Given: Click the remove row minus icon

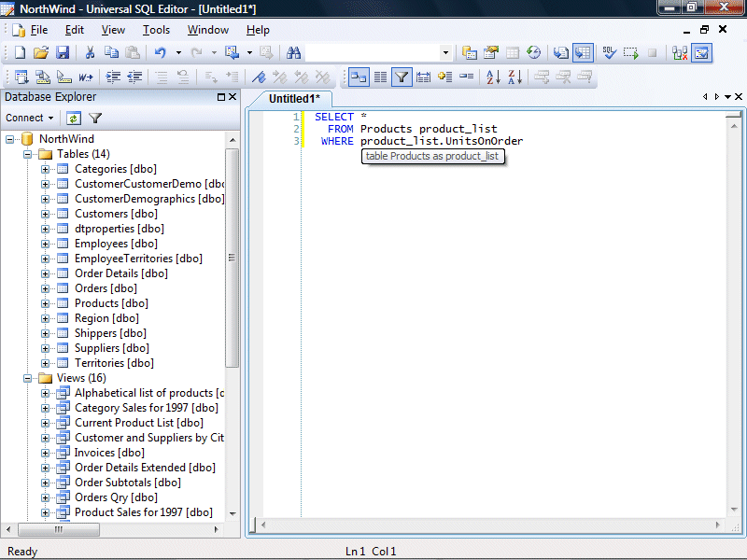Looking at the screenshot, I should 466,77.
